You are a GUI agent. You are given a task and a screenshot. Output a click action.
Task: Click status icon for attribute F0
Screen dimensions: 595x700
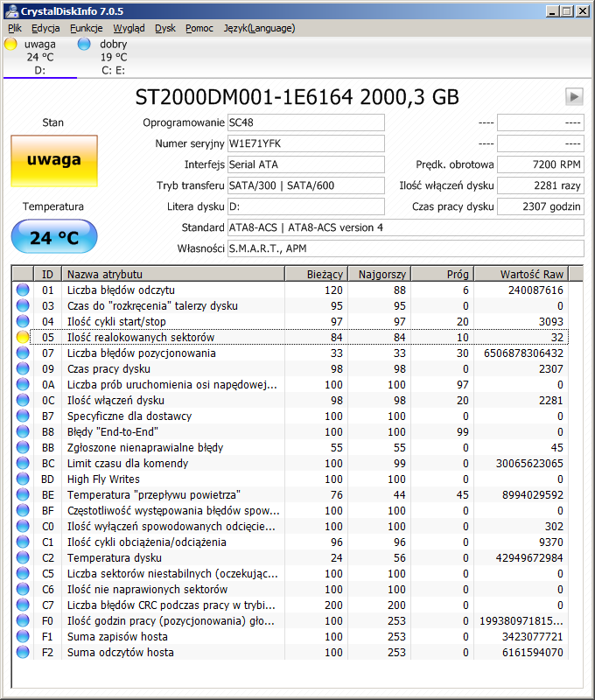click(23, 620)
